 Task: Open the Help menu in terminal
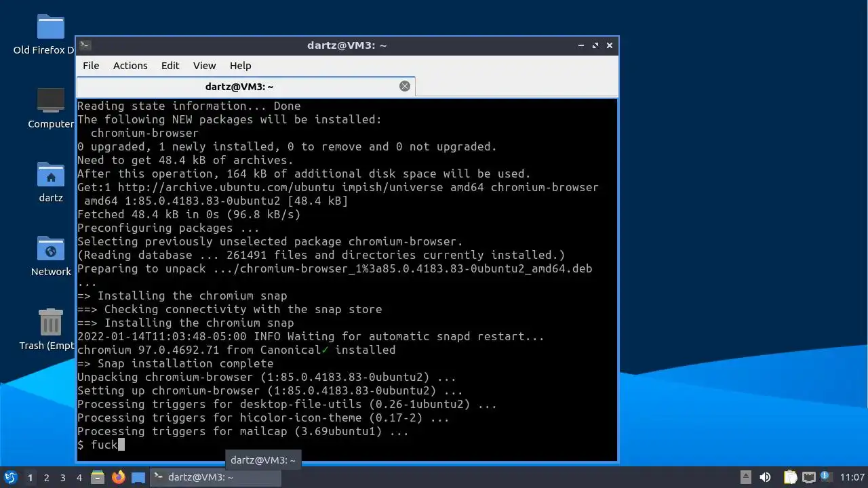coord(240,66)
